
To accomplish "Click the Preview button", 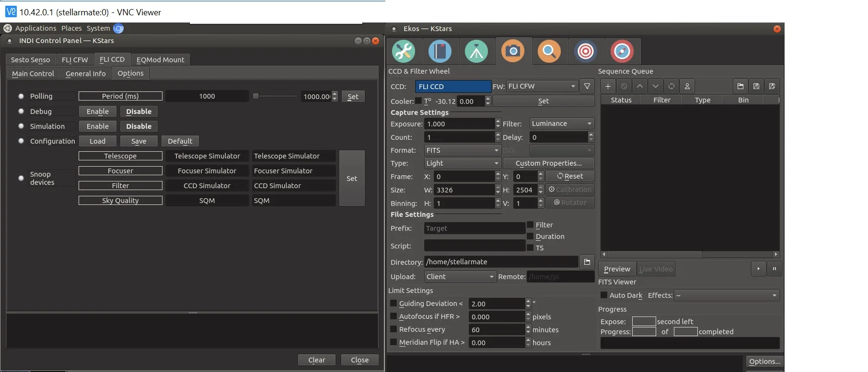I will [x=617, y=269].
